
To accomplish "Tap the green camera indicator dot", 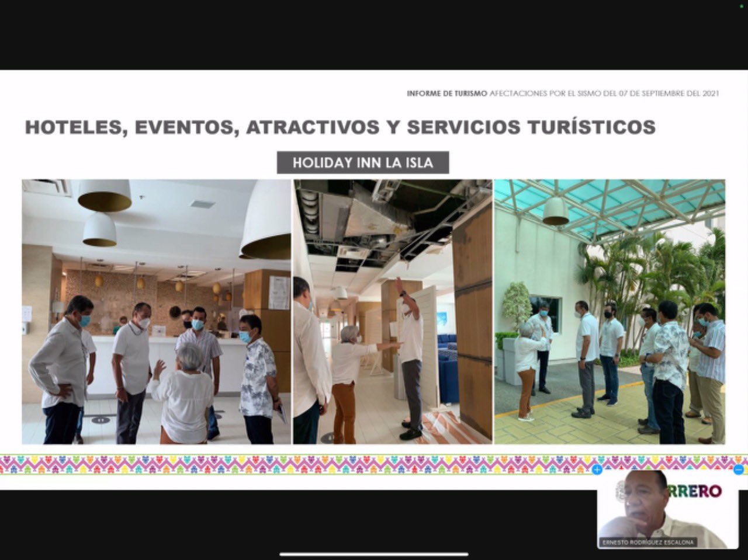I will coord(741,6).
